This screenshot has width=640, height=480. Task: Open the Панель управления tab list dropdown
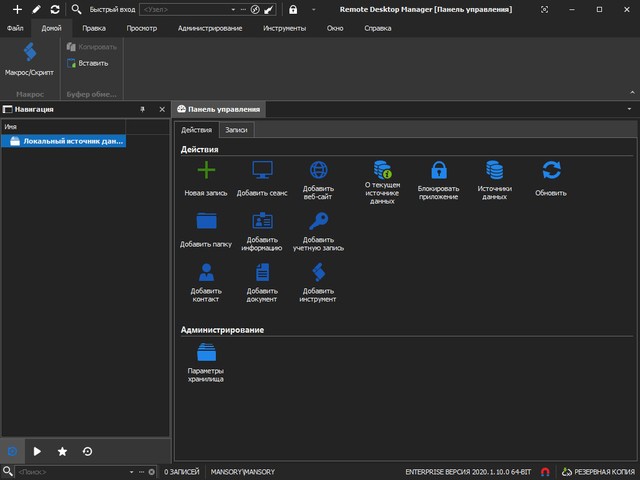pyautogui.click(x=629, y=108)
